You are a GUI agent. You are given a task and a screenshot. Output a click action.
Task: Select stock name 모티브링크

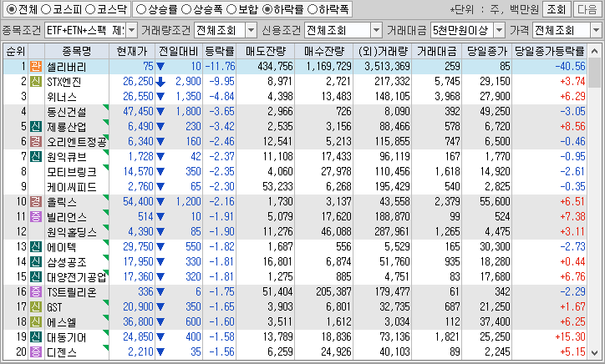point(71,172)
